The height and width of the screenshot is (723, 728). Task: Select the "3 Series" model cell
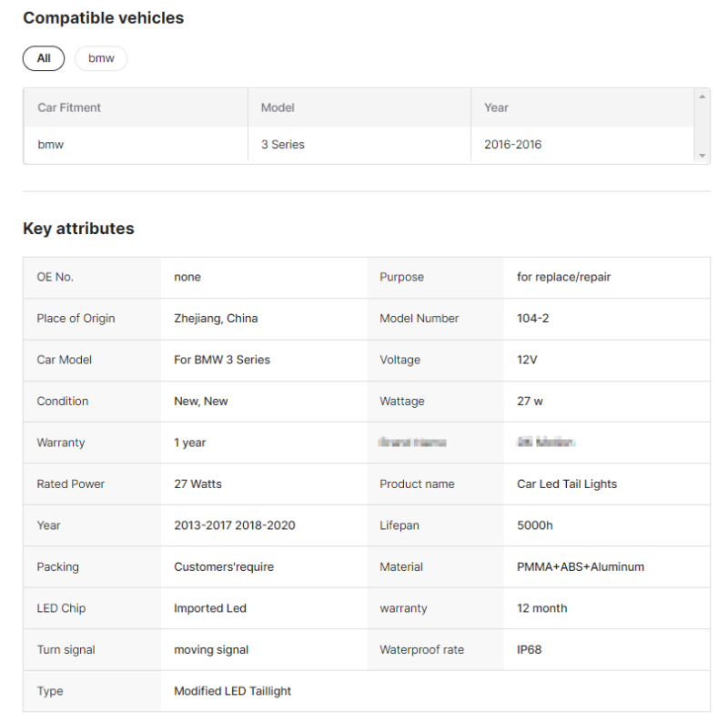[282, 145]
